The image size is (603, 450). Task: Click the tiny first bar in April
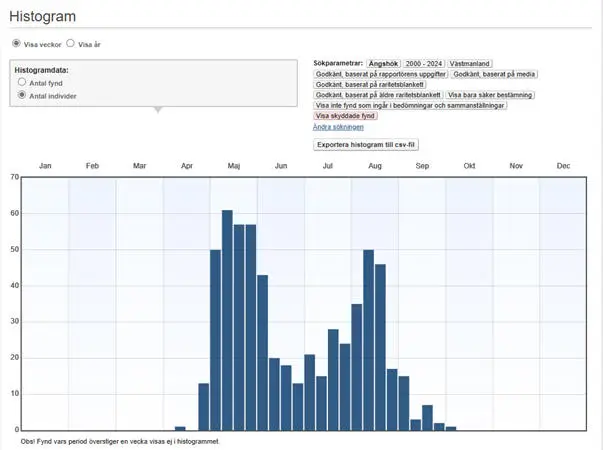click(x=180, y=428)
